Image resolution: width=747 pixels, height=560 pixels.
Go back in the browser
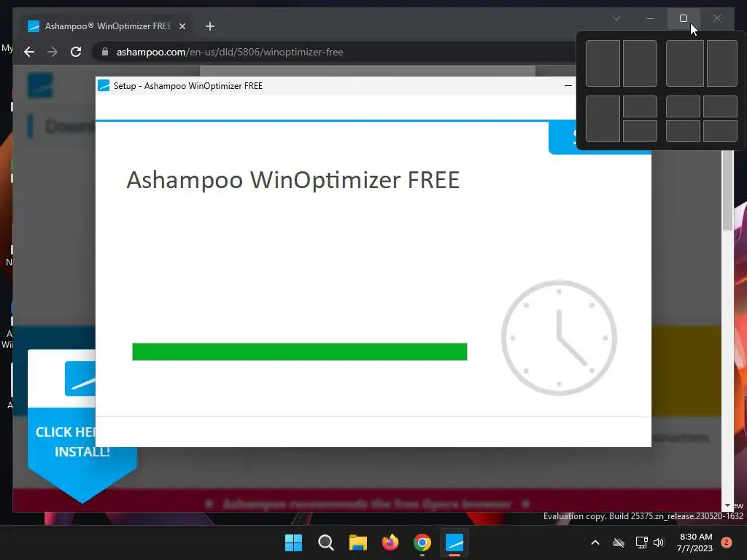click(29, 52)
